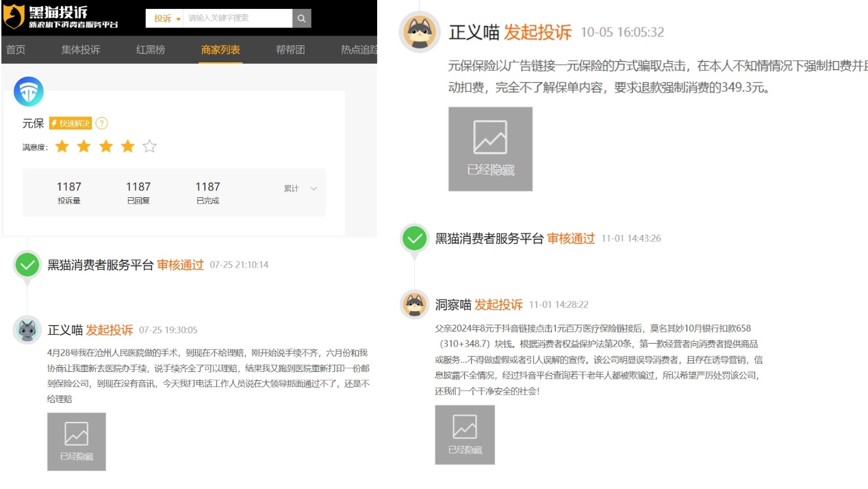
Task: Open the hidden image under the 沧州人民医院 complaint
Action: coord(77,442)
